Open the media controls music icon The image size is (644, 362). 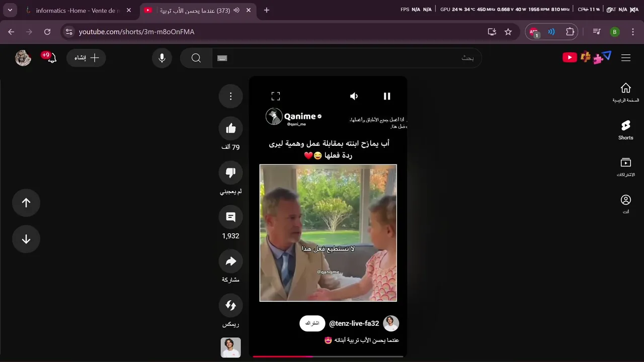[597, 32]
